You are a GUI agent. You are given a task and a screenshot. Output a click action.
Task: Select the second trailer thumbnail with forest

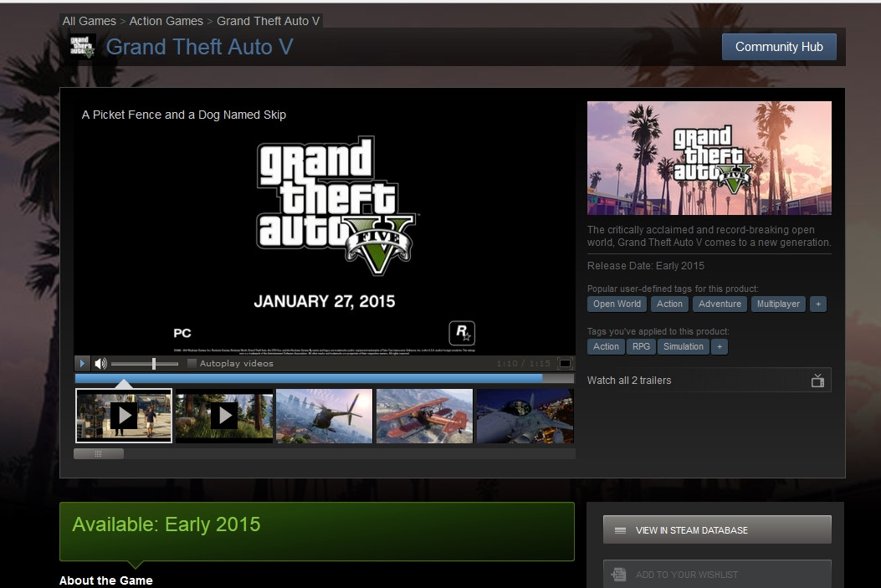point(224,417)
